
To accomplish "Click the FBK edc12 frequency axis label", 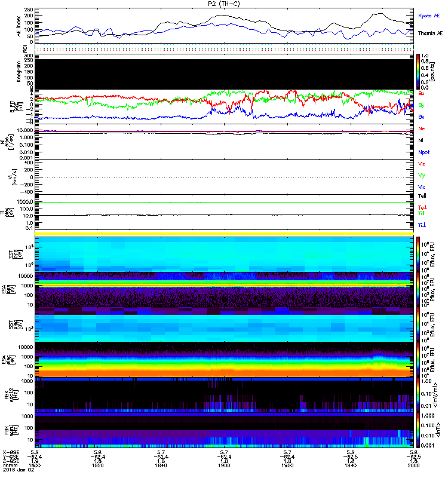I will (x=11, y=394).
